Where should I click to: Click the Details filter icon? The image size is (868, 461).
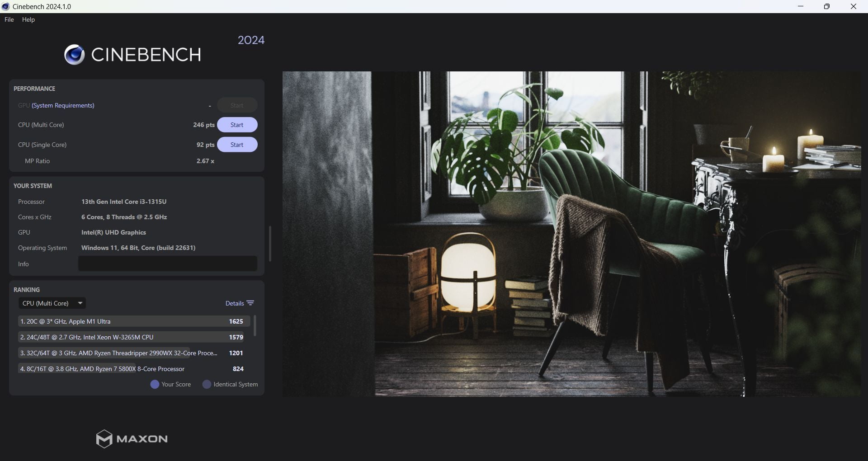[x=250, y=303]
